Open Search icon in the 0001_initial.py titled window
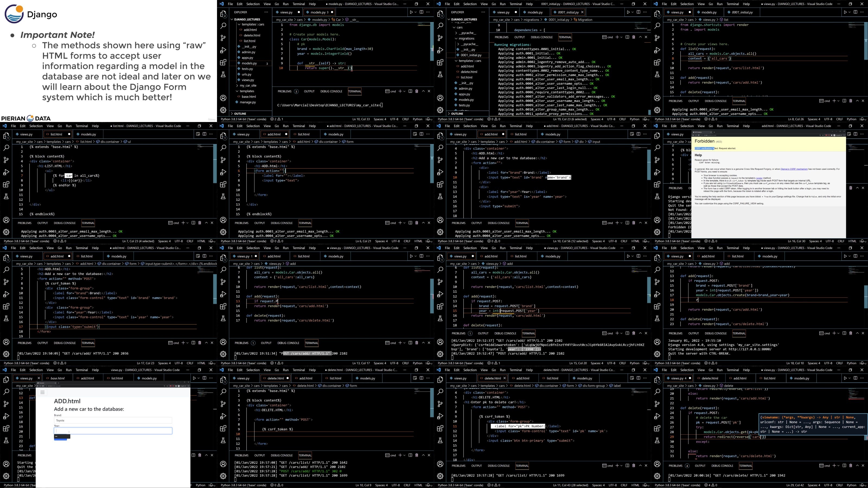 coord(440,25)
